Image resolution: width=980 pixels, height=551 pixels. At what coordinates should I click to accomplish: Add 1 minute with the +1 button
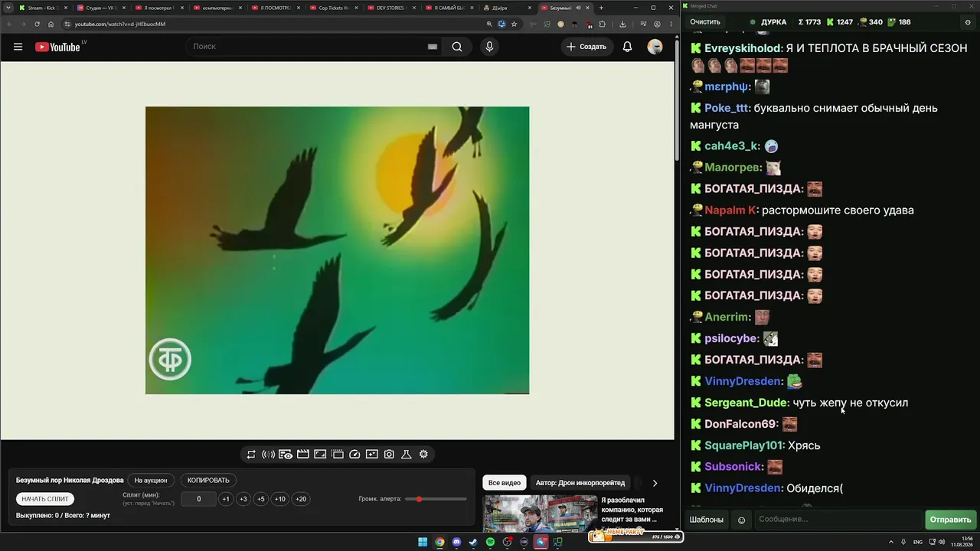(x=226, y=499)
